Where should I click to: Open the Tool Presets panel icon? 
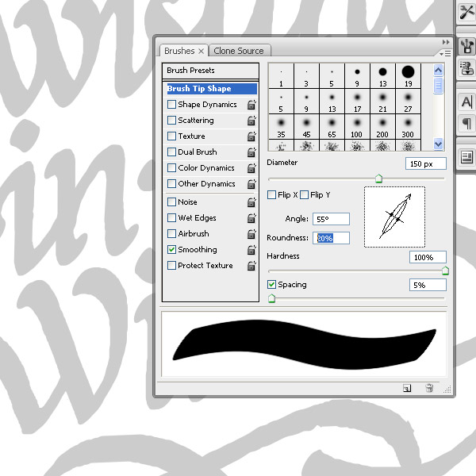466,13
